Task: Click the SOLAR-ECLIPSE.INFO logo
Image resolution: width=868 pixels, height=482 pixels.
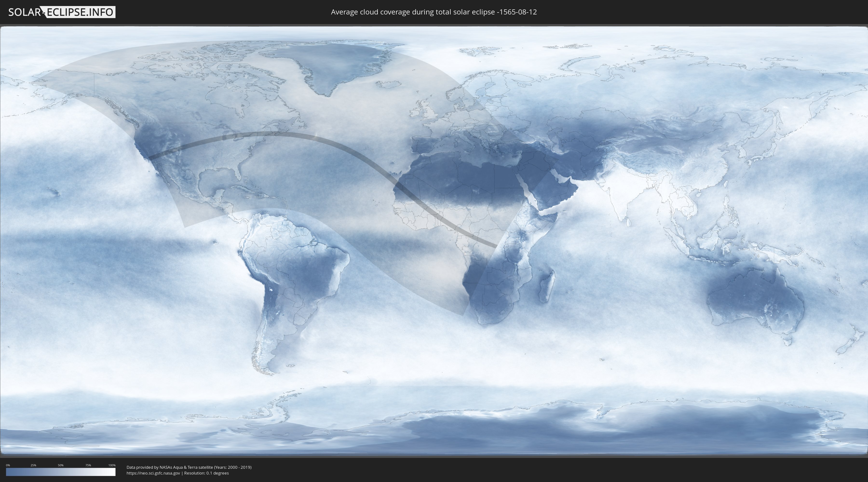Action: coord(62,12)
